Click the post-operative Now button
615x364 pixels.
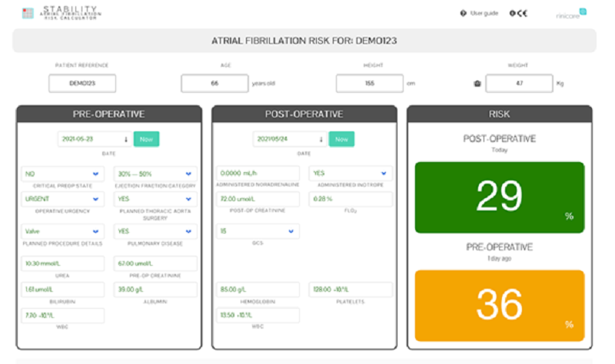341,139
